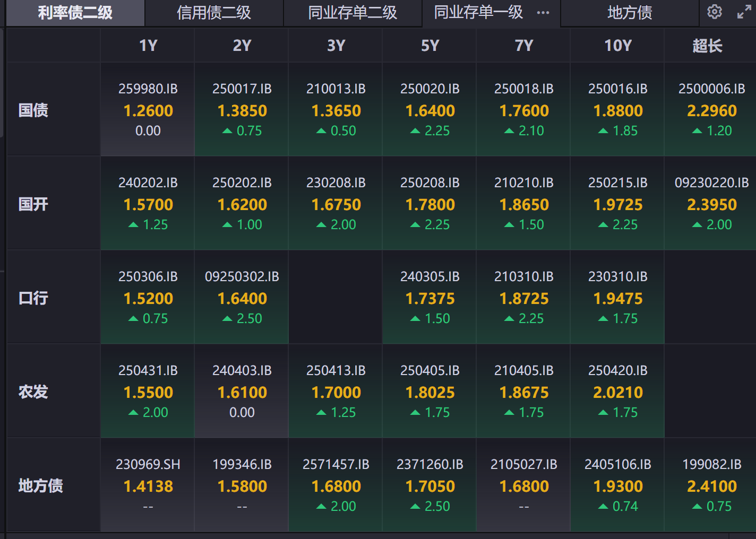
Task: Switch to the 同业存单一级 tab
Action: point(478,13)
